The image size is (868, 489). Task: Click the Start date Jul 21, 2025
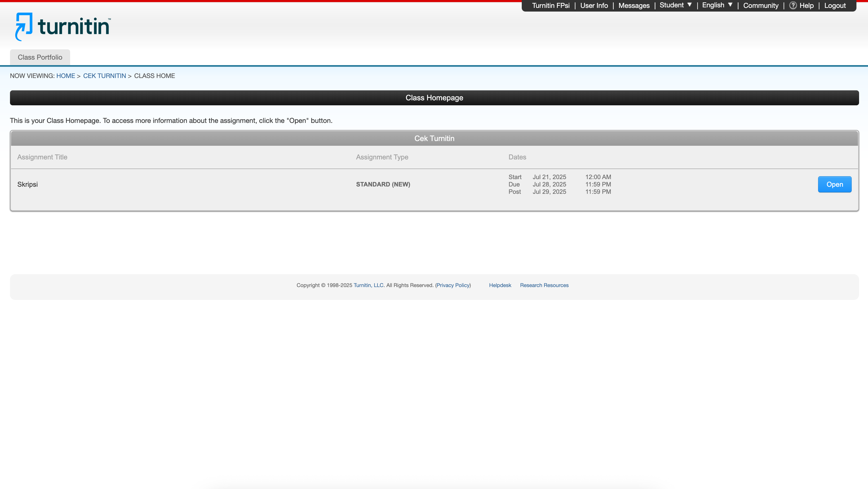(x=549, y=177)
